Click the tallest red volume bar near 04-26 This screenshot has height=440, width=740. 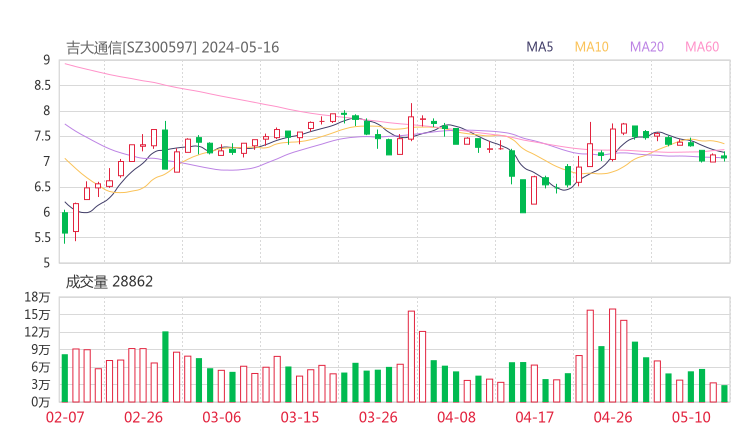point(613,355)
